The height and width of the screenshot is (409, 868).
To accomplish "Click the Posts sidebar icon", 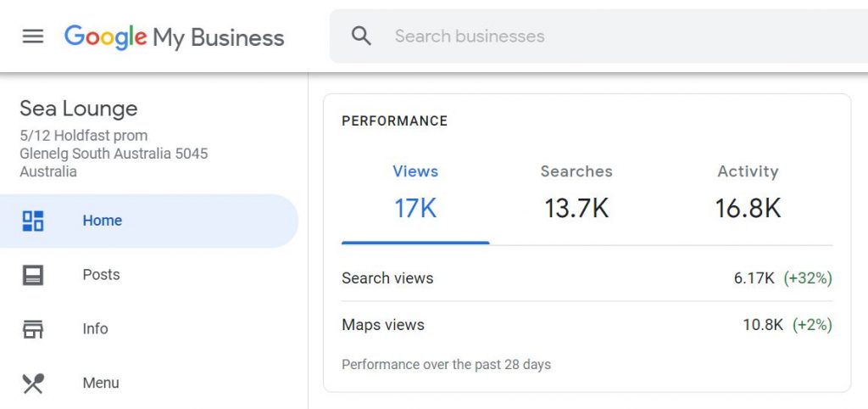I will pyautogui.click(x=33, y=275).
